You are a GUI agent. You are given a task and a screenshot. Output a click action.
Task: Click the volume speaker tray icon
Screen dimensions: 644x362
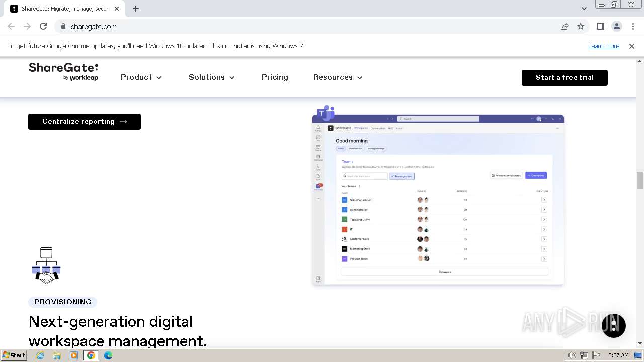[x=572, y=355]
